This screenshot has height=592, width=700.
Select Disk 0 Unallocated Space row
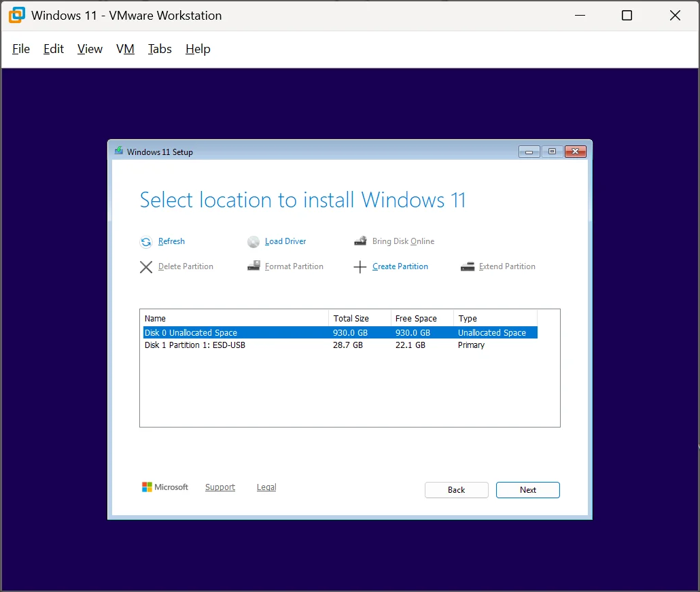click(x=340, y=332)
